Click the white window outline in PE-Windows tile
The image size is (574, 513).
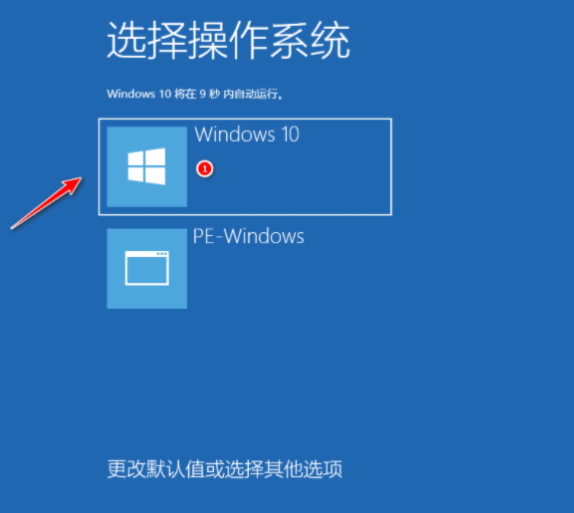point(147,268)
